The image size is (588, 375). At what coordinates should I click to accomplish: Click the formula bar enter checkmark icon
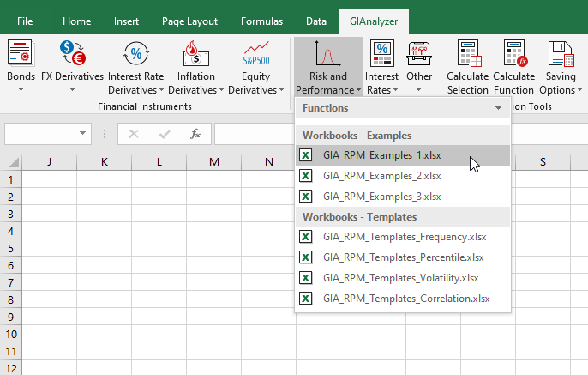(165, 134)
